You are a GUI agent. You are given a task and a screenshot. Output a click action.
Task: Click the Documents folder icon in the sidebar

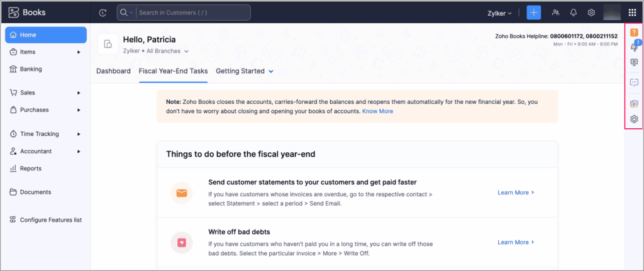click(13, 192)
